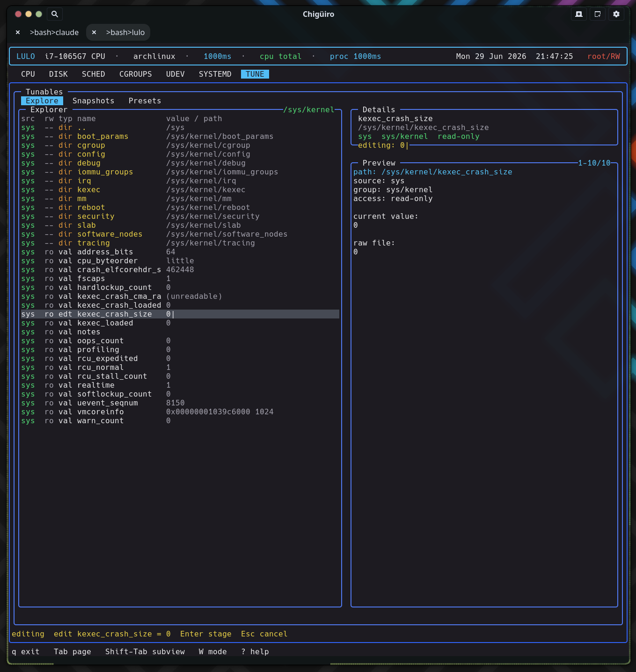Click the root/RW mode indicator
This screenshot has height=672, width=636.
coord(604,56)
